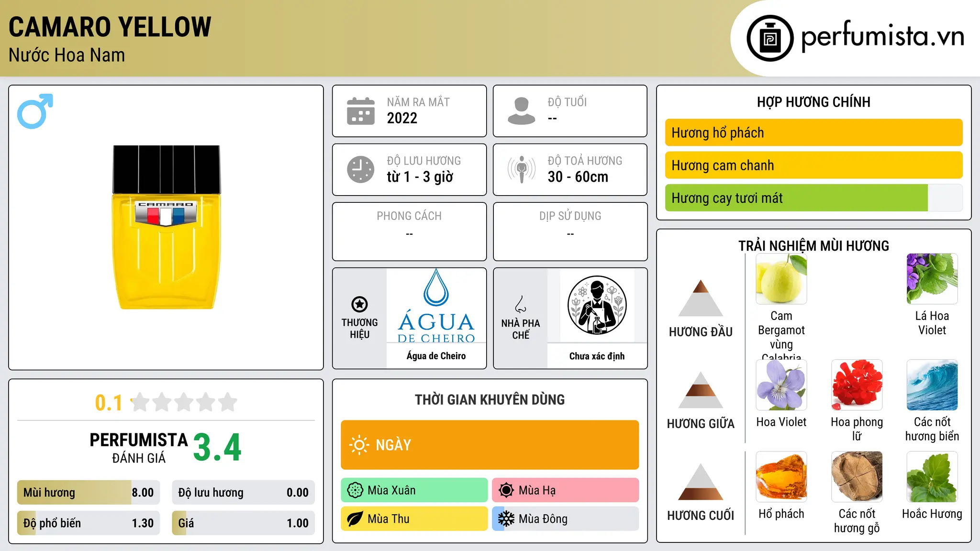Click the Hương giữa pyramid icon

coord(701,390)
